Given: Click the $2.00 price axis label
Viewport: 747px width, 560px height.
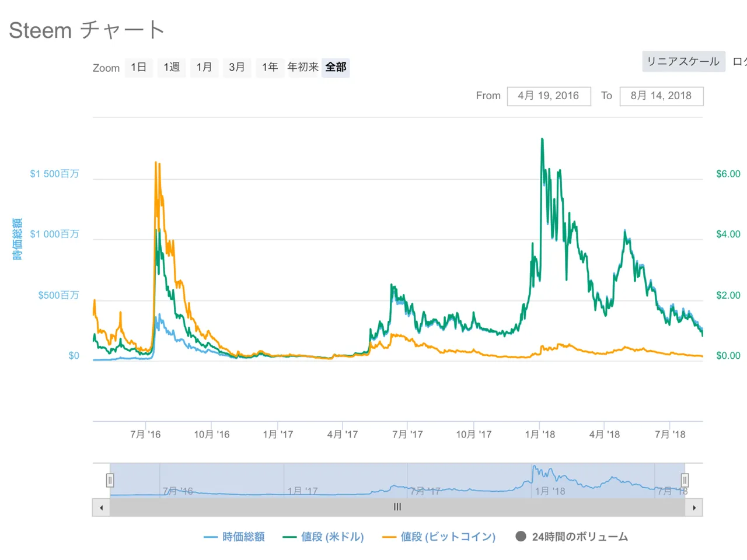Looking at the screenshot, I should (728, 295).
